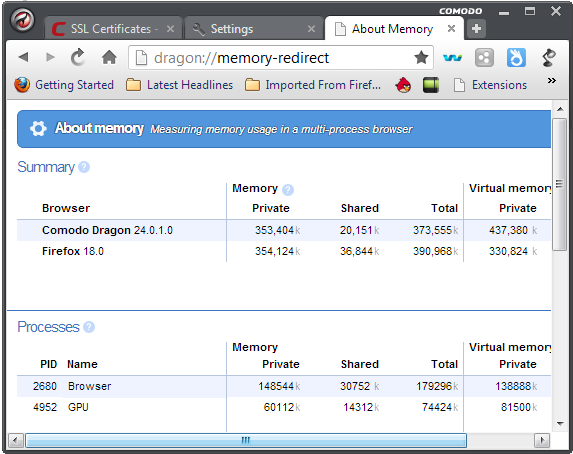Image resolution: width=573 pixels, height=454 pixels.
Task: Click the vertical scrollbar up arrow
Action: click(559, 109)
